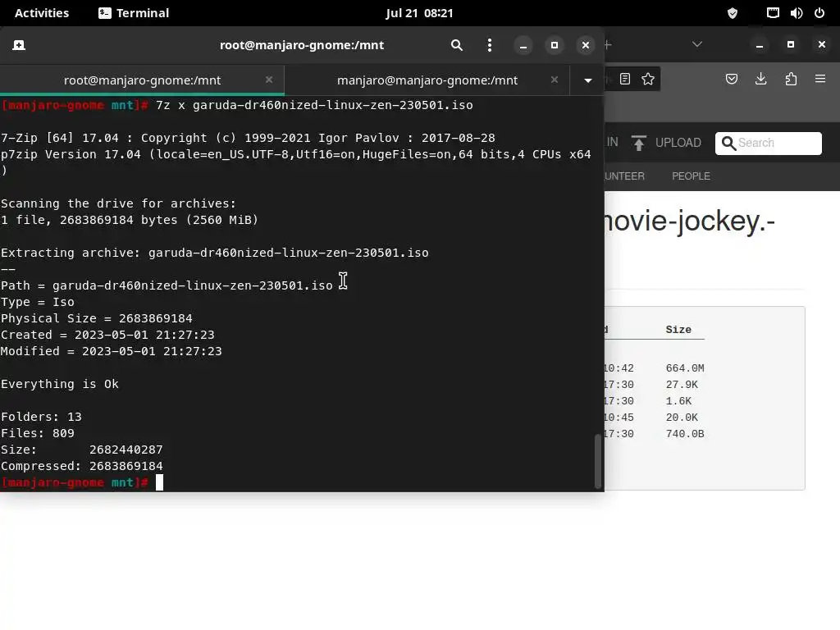
Task: Click the UPLOAD link
Action: click(x=678, y=143)
